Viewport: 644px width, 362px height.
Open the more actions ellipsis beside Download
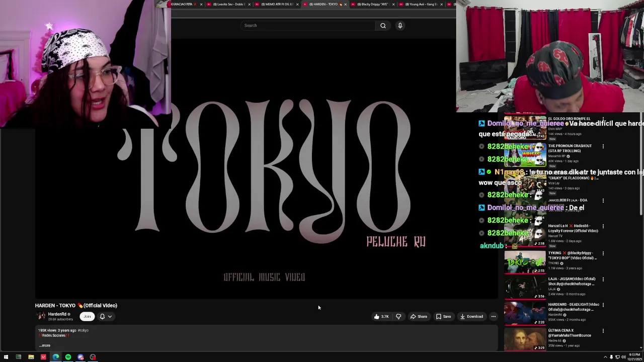point(494,317)
